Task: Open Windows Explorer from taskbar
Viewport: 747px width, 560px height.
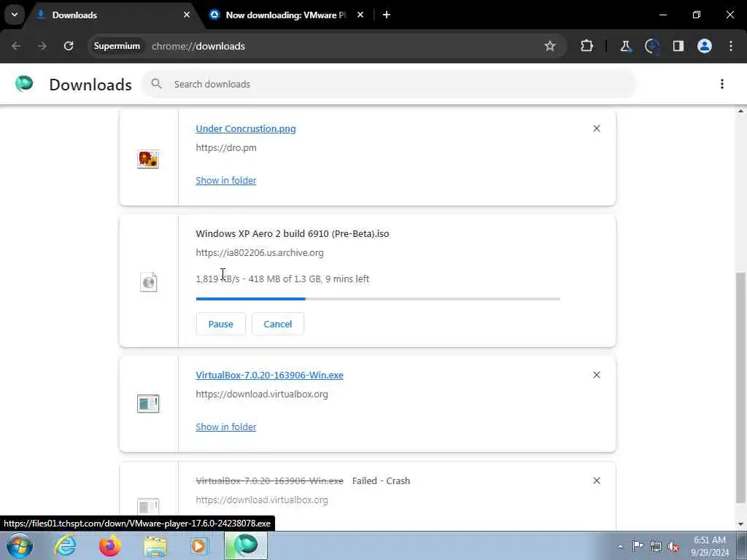Action: [155, 546]
